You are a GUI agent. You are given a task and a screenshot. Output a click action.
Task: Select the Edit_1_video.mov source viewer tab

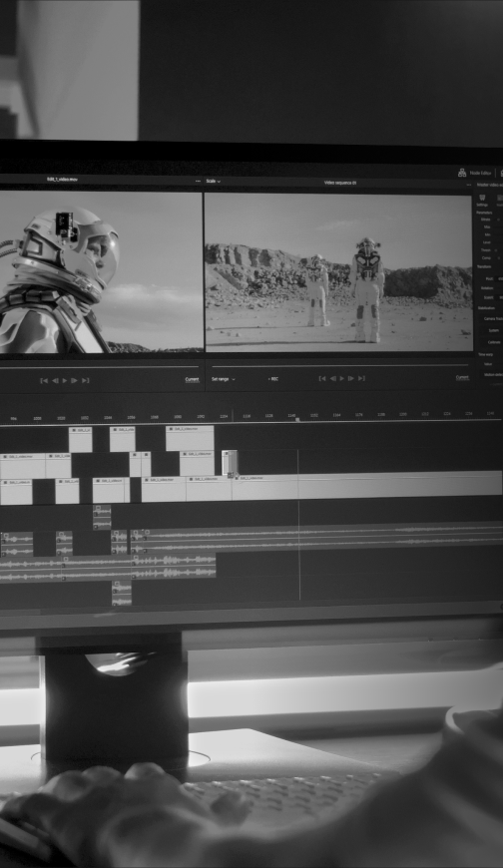(x=62, y=180)
